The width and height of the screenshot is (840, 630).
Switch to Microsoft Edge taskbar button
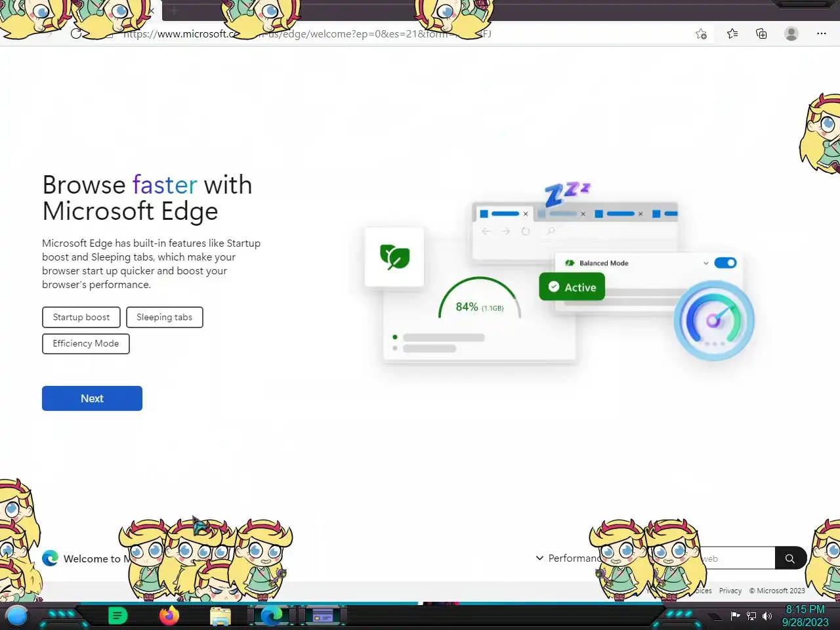click(x=272, y=616)
